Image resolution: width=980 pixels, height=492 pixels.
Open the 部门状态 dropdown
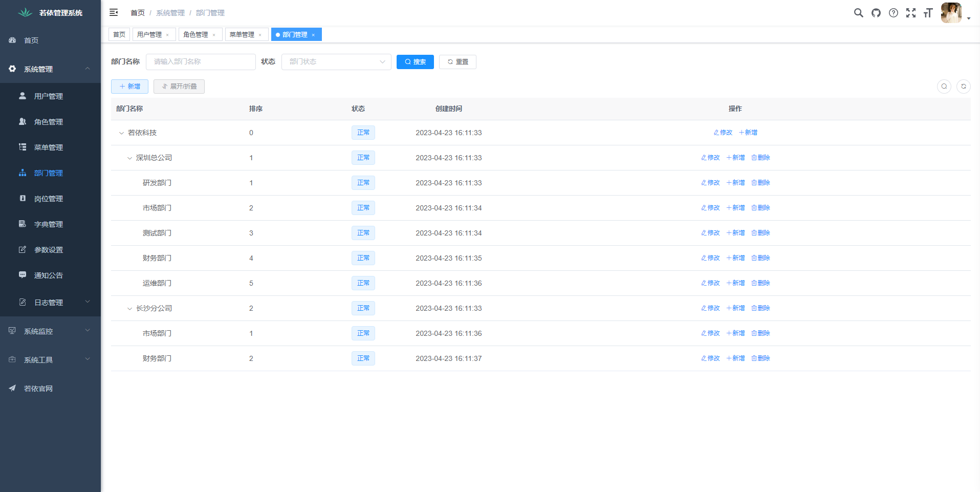click(x=336, y=62)
